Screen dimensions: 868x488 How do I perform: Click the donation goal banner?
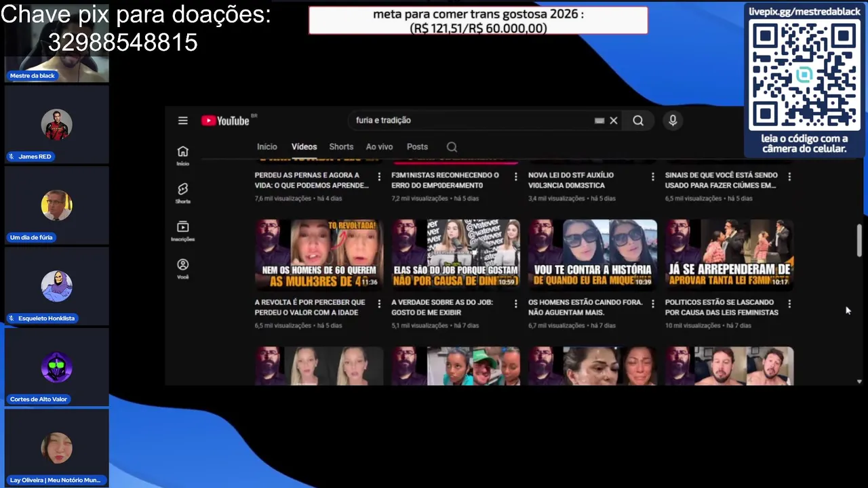(478, 20)
